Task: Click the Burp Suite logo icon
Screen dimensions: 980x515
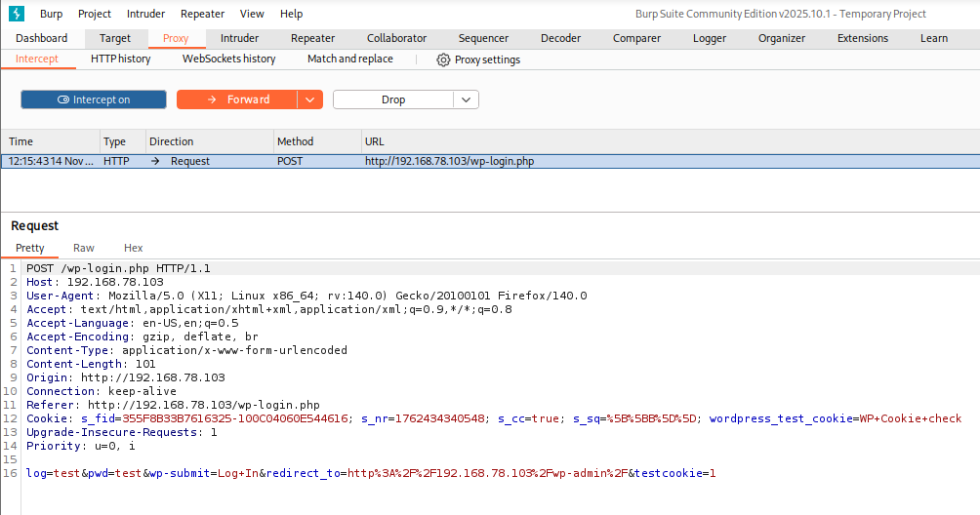Action: (15, 14)
